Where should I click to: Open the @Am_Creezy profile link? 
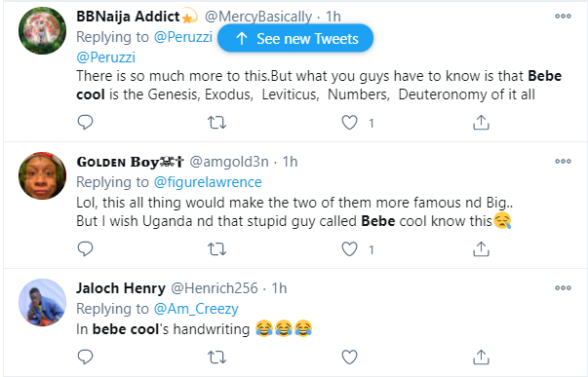pyautogui.click(x=196, y=309)
